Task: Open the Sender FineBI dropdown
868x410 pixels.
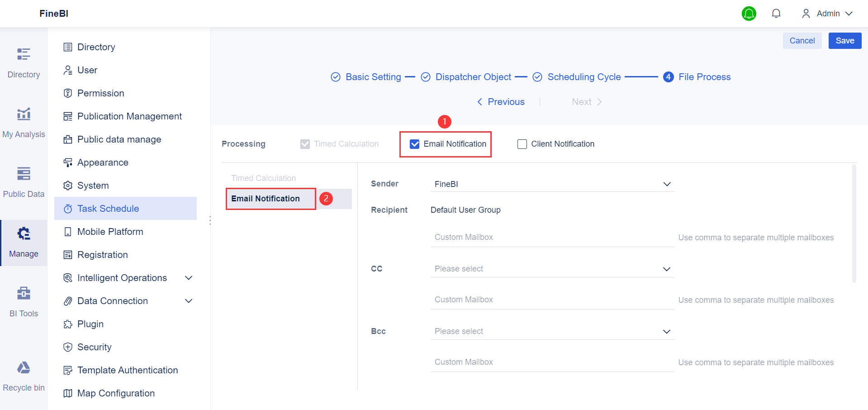Action: tap(552, 184)
